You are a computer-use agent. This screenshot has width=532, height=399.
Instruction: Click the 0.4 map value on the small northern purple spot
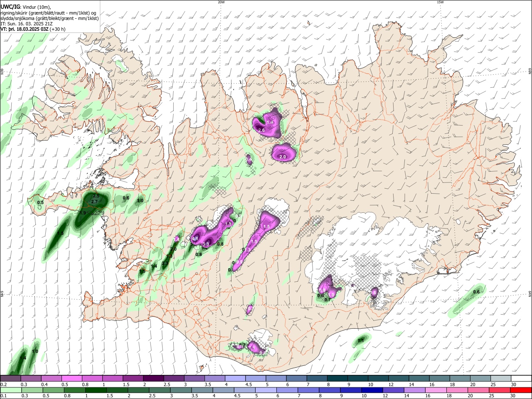(249, 160)
